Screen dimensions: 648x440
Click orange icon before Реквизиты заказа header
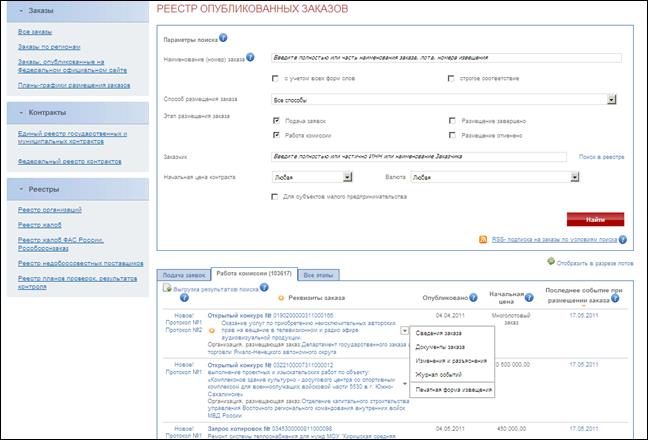281,298
